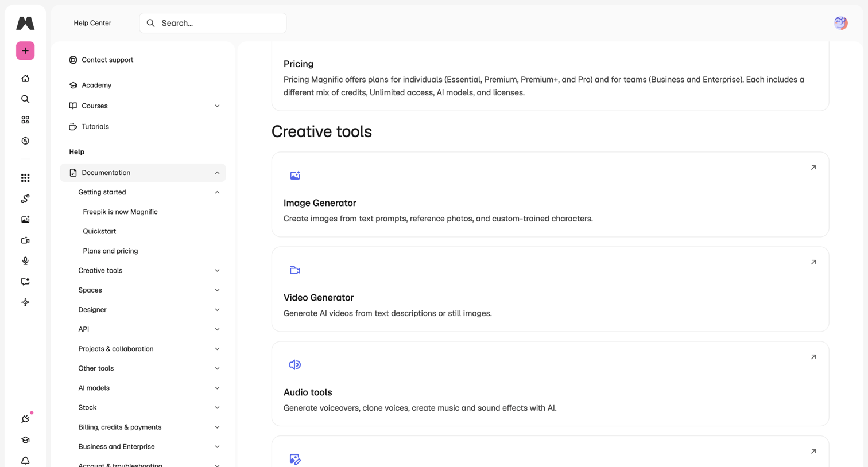868x467 pixels.
Task: Expand Business and Enterprise chevron
Action: pyautogui.click(x=217, y=446)
